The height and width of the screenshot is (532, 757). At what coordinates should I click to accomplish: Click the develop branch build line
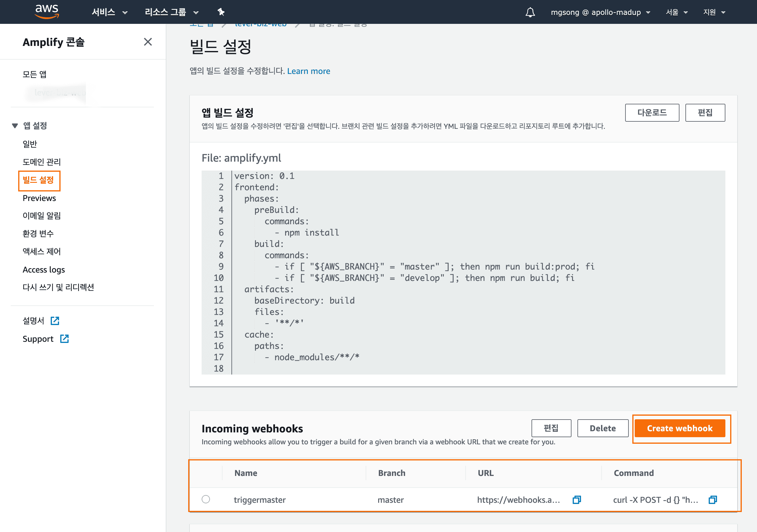pos(424,278)
